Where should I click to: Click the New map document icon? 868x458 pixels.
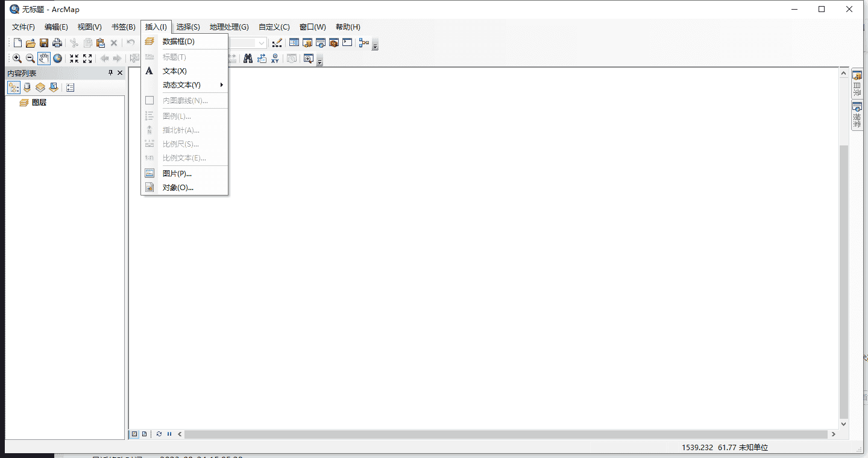point(17,43)
